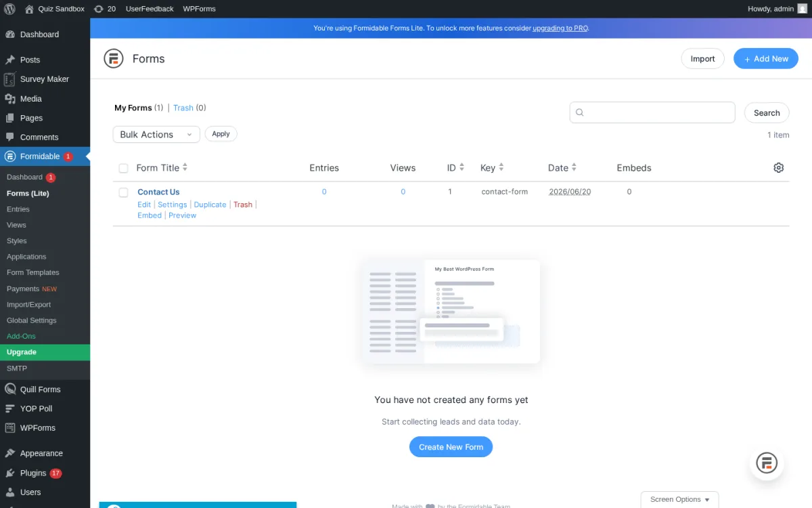Check the Contact Us row checkbox

(123, 192)
